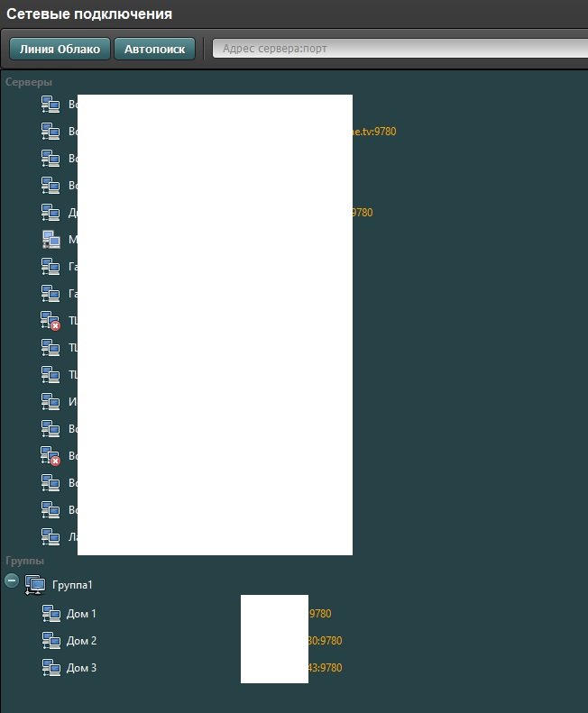Focus the server address and port field
Screen dimensions: 588x713
point(397,49)
